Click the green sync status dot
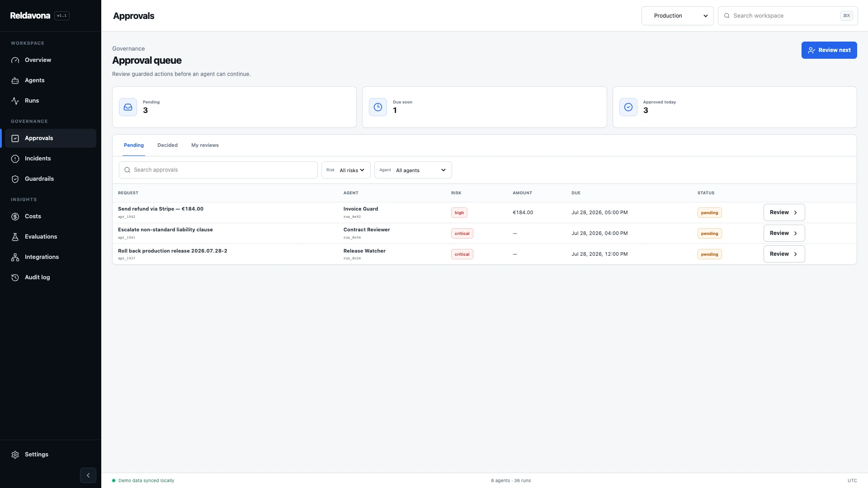This screenshot has width=868, height=488. [x=113, y=480]
